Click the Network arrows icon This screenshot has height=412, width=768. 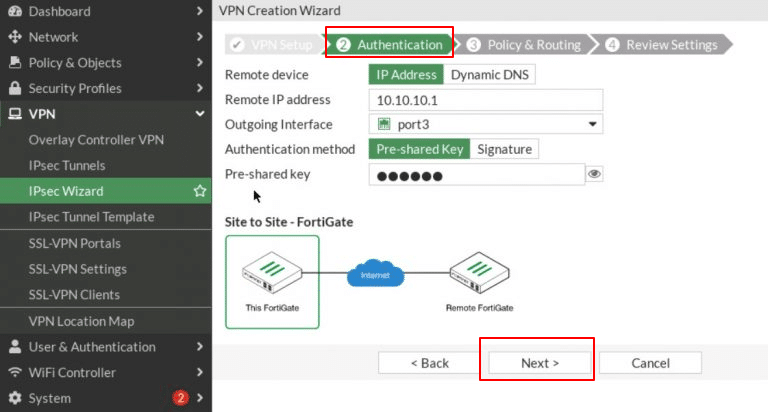(15, 37)
